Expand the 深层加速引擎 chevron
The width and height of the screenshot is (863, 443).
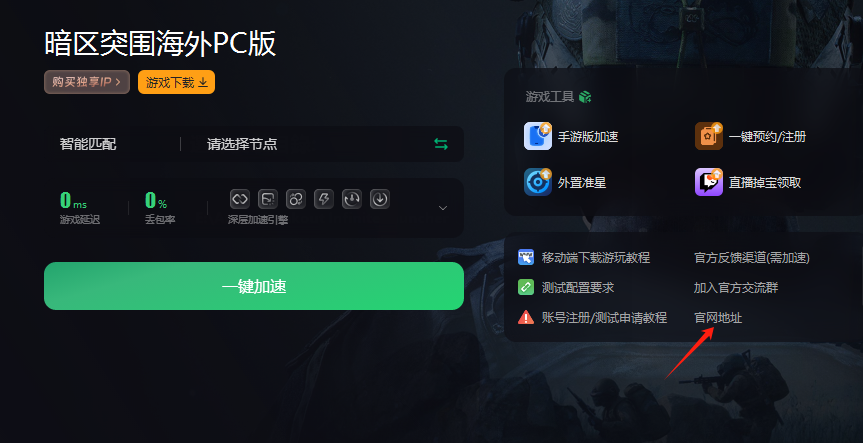click(x=443, y=207)
